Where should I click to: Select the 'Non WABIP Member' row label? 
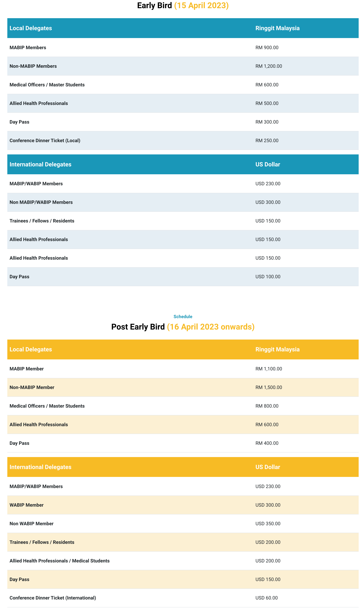pos(31,523)
